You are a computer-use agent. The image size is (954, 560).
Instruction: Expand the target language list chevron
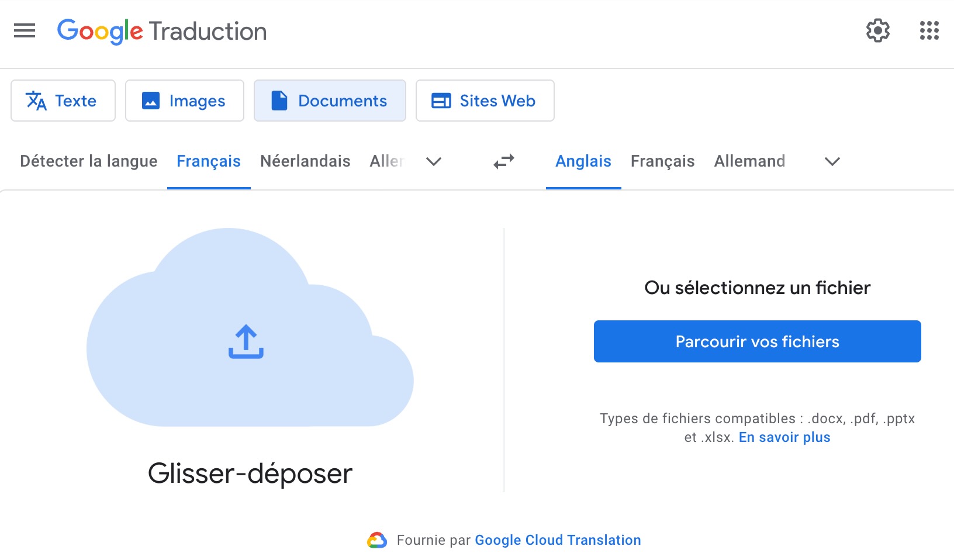point(832,161)
